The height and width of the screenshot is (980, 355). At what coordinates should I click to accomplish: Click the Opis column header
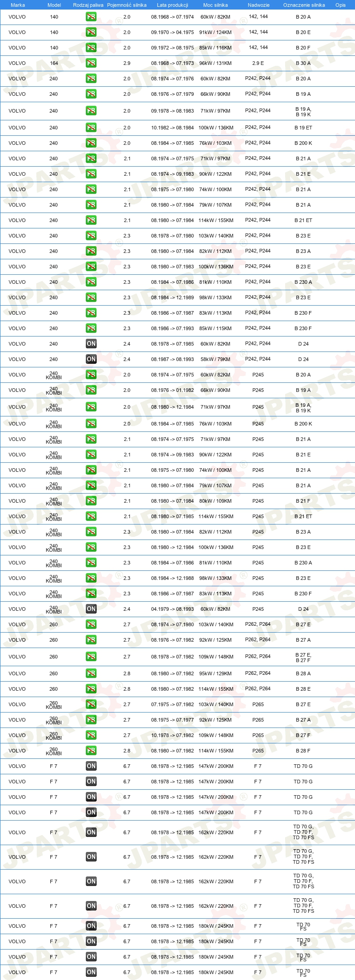(x=340, y=5)
